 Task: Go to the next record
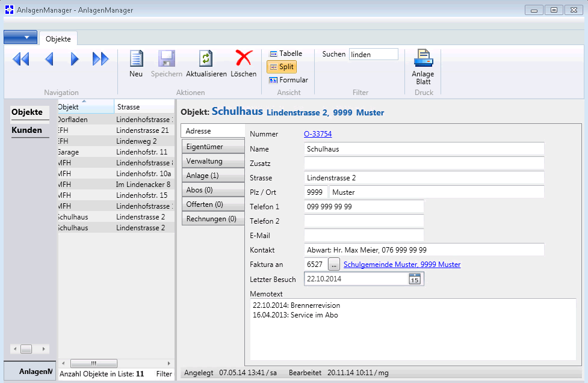click(75, 59)
